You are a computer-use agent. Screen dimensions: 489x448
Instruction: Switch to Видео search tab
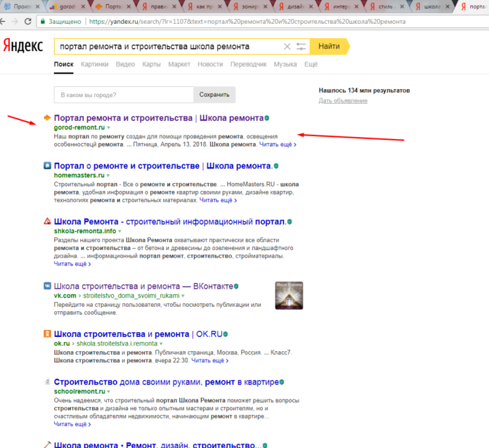click(125, 64)
